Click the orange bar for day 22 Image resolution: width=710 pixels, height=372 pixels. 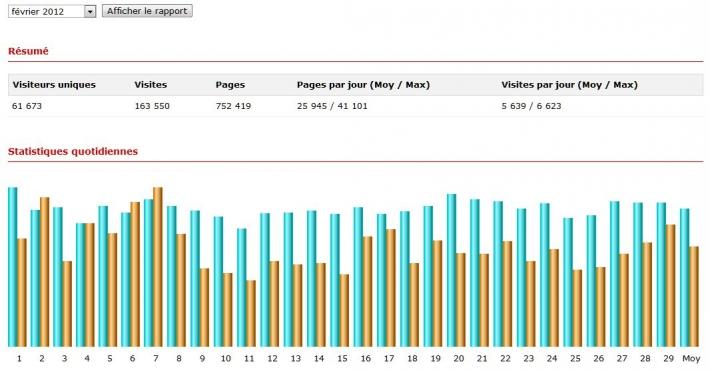click(x=507, y=294)
